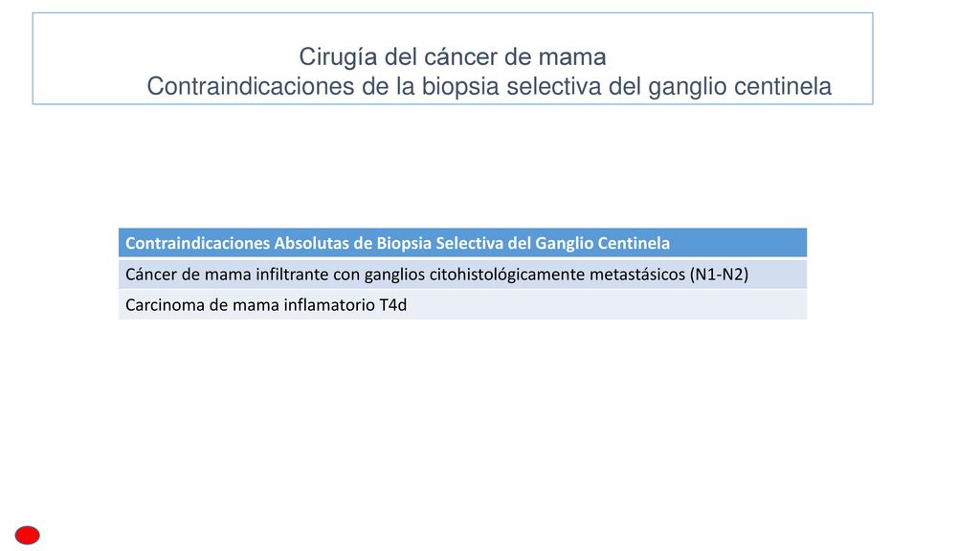Select the row 'Cáncer de mama infiltrante'
This screenshot has height=551, width=980.
tap(462, 274)
